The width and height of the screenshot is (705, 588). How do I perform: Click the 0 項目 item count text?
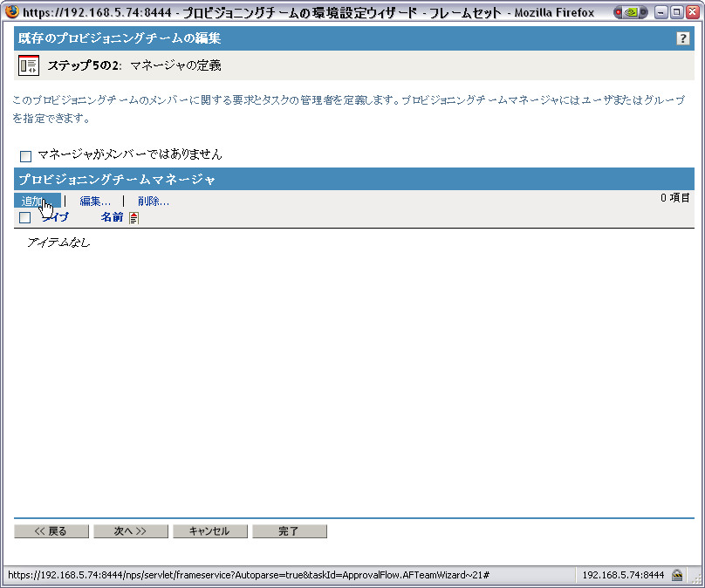(x=674, y=198)
